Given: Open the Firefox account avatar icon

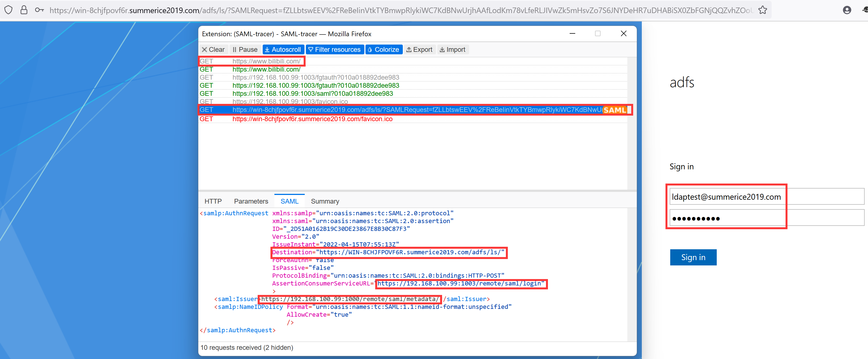Looking at the screenshot, I should (847, 10).
